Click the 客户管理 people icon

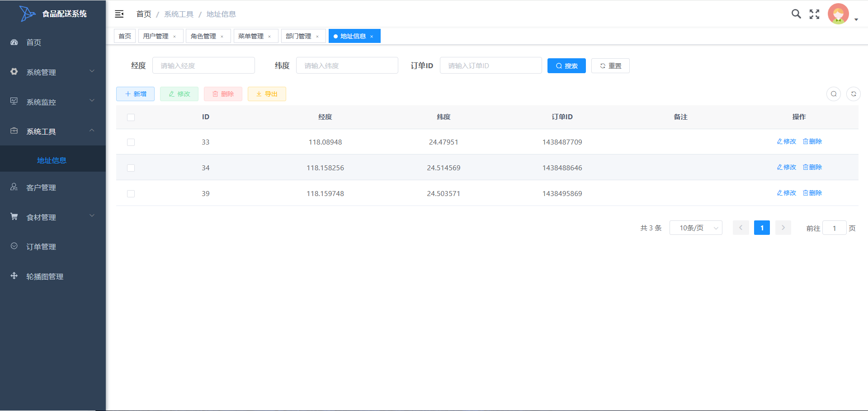(x=14, y=187)
